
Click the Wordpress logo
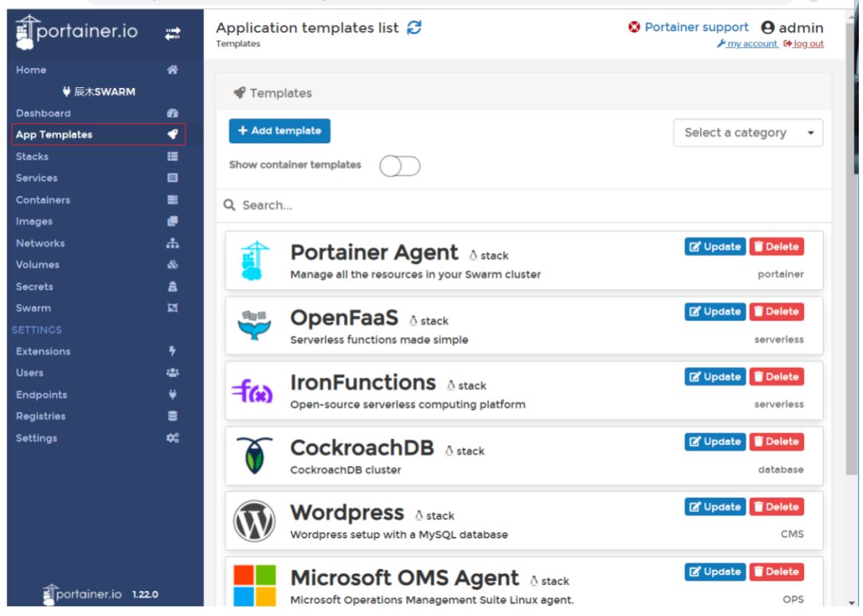pos(254,521)
